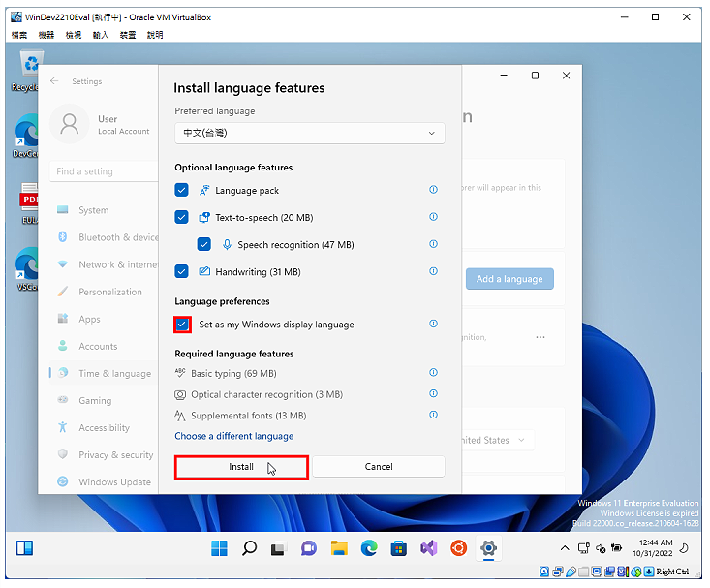Open Privacy & security settings
The image size is (710, 588).
tap(104, 455)
